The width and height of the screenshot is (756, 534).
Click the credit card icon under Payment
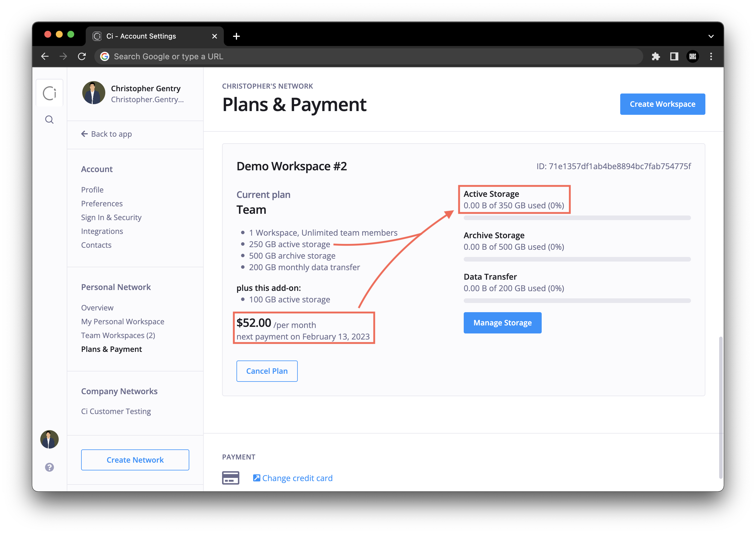coord(230,478)
